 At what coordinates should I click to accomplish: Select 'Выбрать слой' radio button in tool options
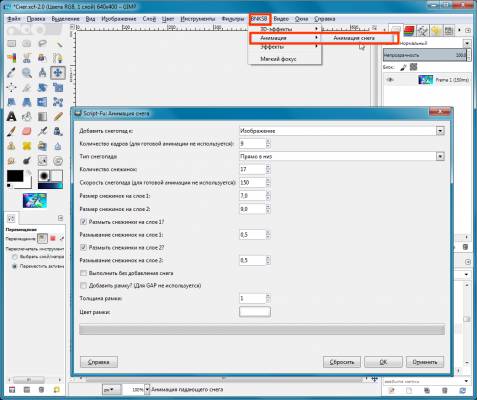point(14,257)
